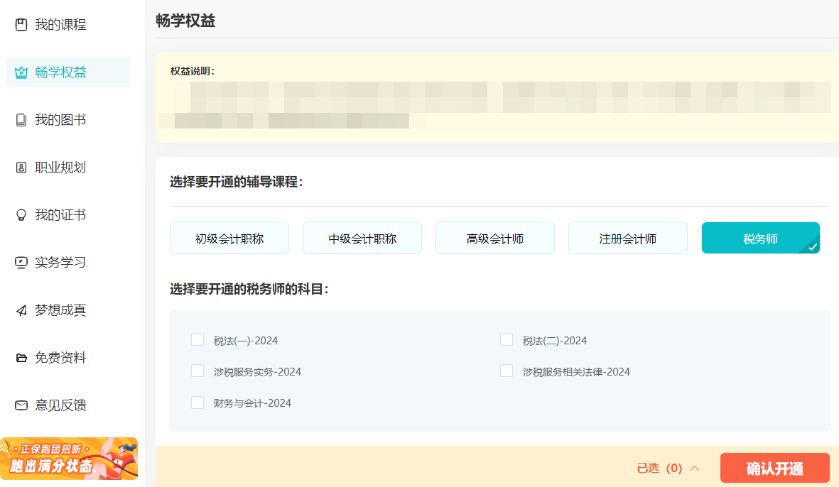
Task: Select the 涉税服务相关法律-2024 checkbox
Action: 506,371
